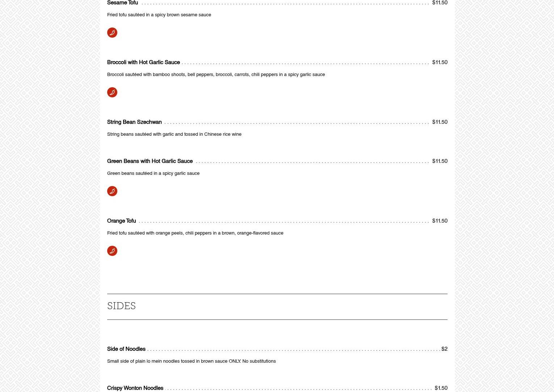This screenshot has width=554, height=392.
Task: Click the chili pepper icon below Broccoli description
Action: tap(112, 92)
